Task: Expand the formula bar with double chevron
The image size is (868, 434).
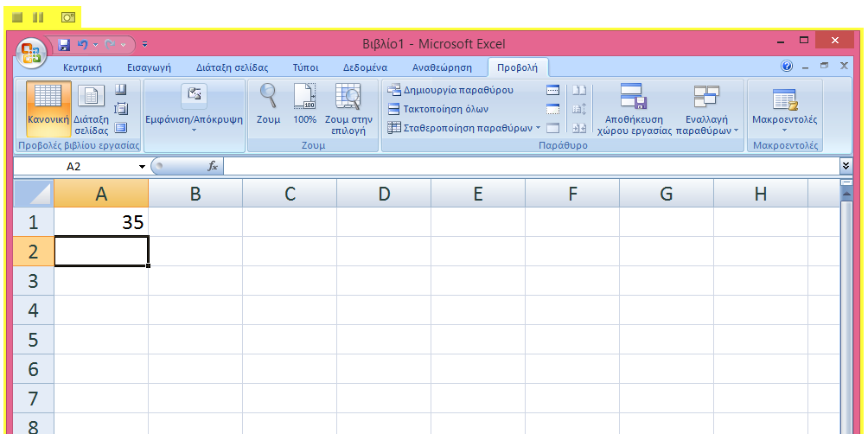Action: [846, 165]
